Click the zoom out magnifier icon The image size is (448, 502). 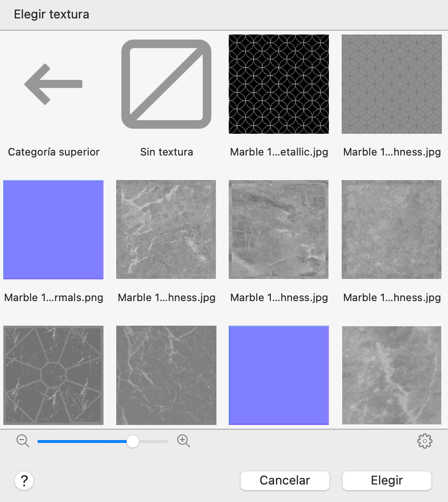[23, 441]
